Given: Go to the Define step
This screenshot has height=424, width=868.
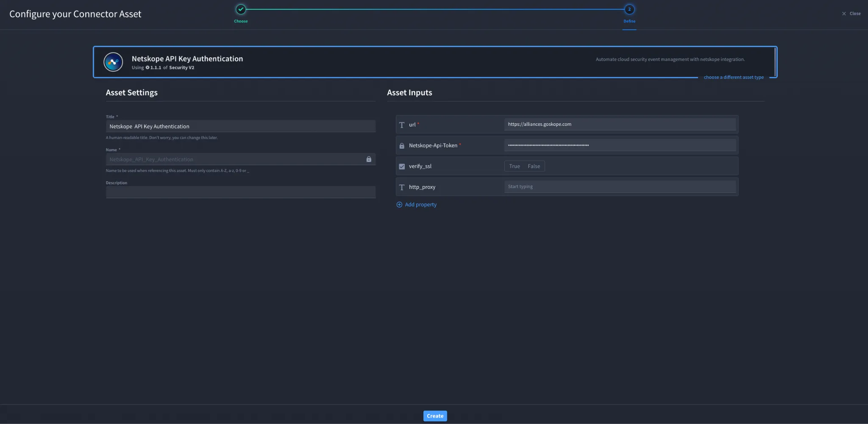Looking at the screenshot, I should point(629,9).
